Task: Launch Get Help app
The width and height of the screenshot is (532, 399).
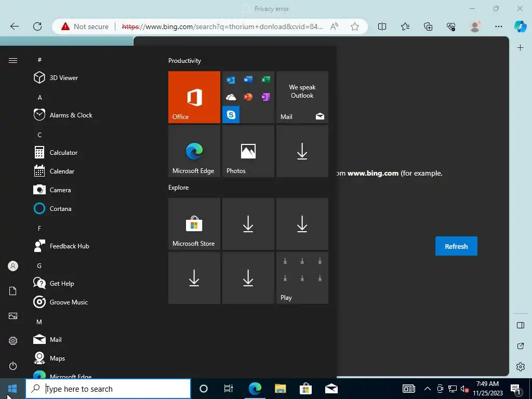Action: click(54, 283)
